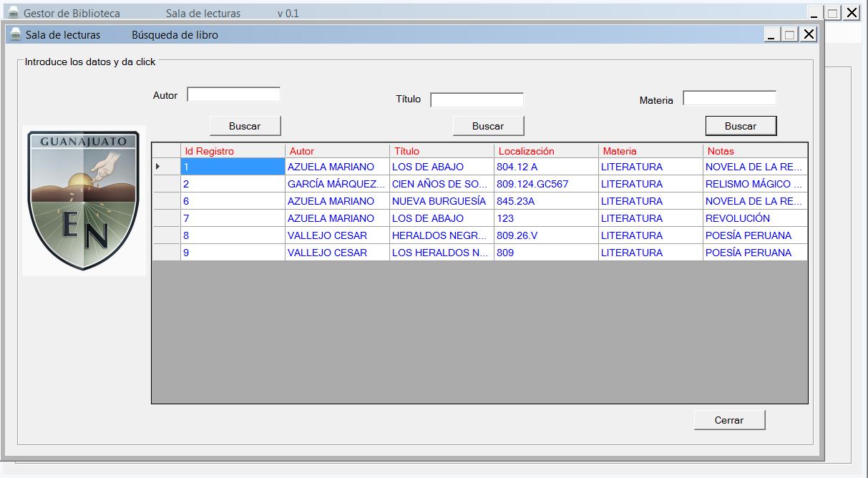Image resolution: width=868 pixels, height=478 pixels.
Task: Click the Cerrar button
Action: [x=729, y=420]
